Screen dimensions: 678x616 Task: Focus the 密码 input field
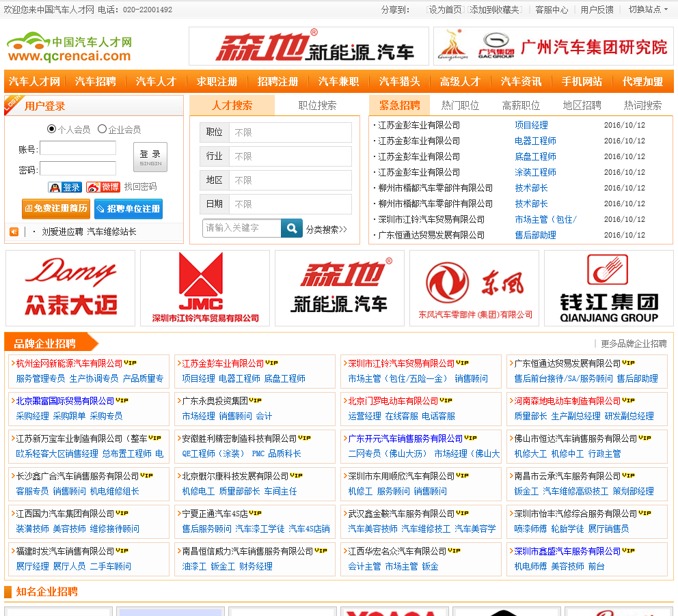[x=78, y=168]
